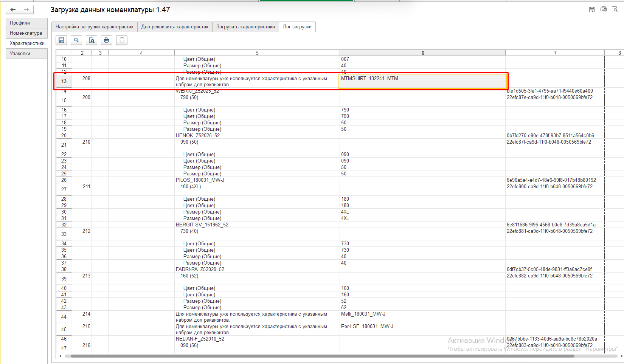
Task: Go forward with the right arrow button
Action: click(26, 9)
